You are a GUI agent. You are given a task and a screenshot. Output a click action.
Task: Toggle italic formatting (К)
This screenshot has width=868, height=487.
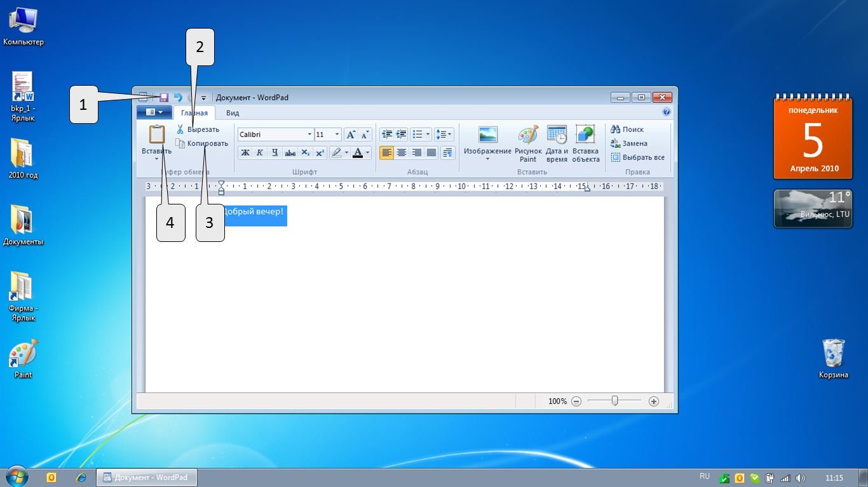tap(260, 153)
